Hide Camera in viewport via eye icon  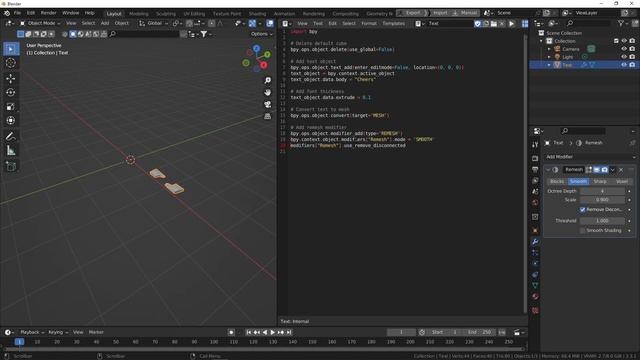point(624,49)
